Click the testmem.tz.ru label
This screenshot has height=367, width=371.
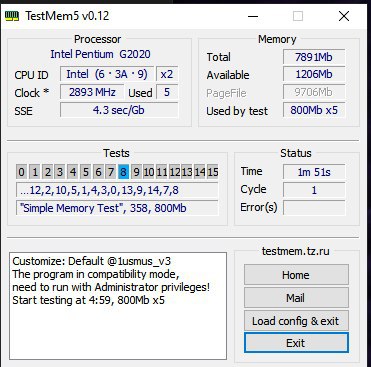click(296, 251)
